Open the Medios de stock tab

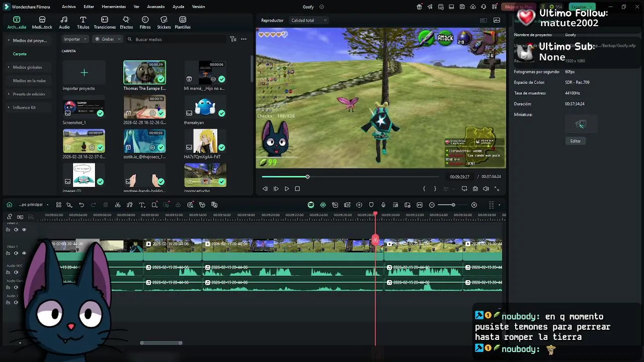tap(42, 23)
